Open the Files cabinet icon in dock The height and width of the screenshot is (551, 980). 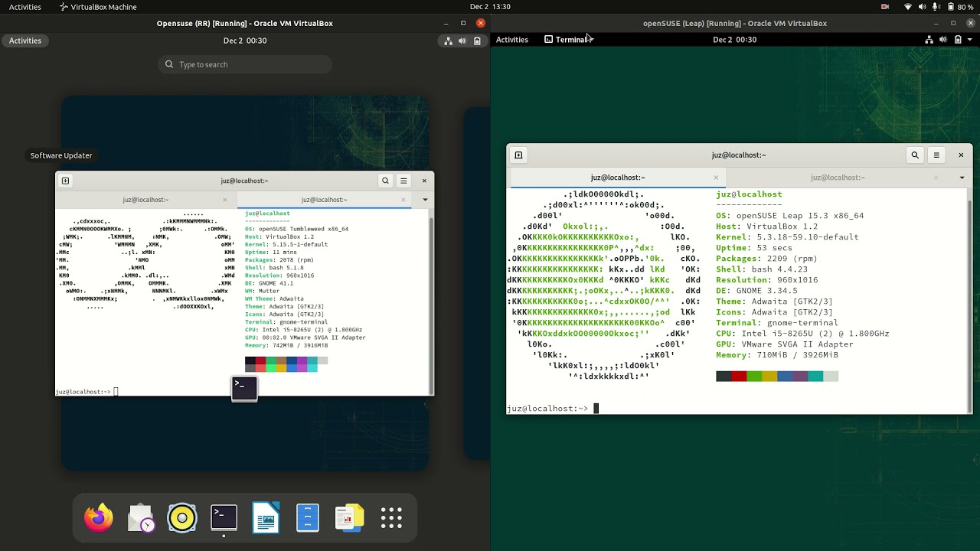click(308, 518)
